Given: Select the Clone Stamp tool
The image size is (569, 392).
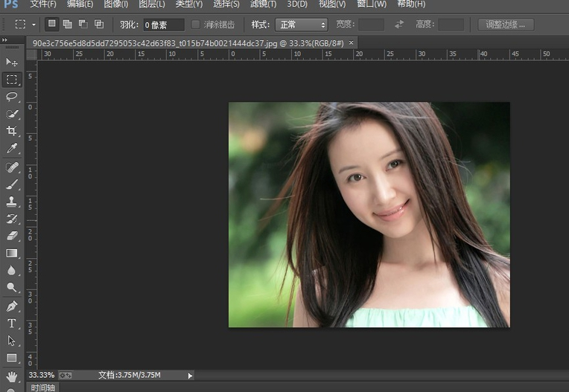Looking at the screenshot, I should [x=12, y=202].
